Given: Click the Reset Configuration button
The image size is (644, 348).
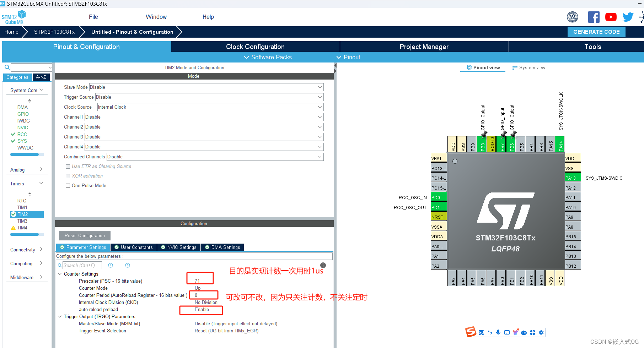Looking at the screenshot, I should [84, 235].
